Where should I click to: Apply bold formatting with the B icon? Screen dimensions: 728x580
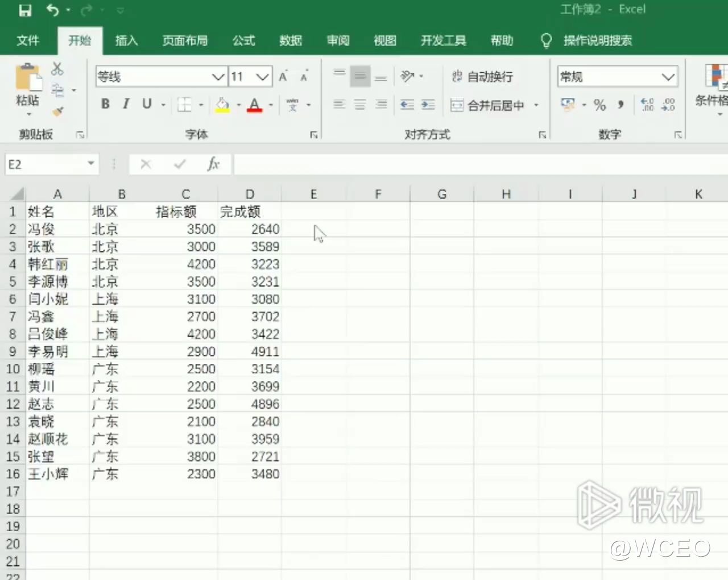(x=105, y=104)
